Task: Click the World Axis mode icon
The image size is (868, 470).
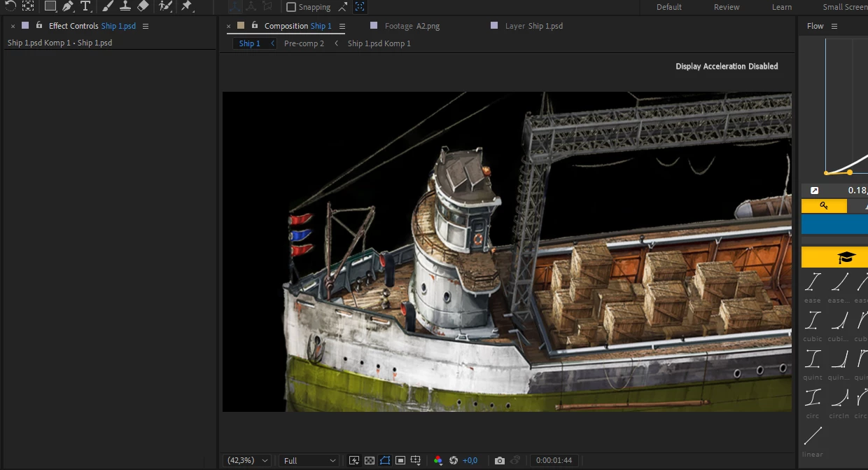Action: [251, 6]
